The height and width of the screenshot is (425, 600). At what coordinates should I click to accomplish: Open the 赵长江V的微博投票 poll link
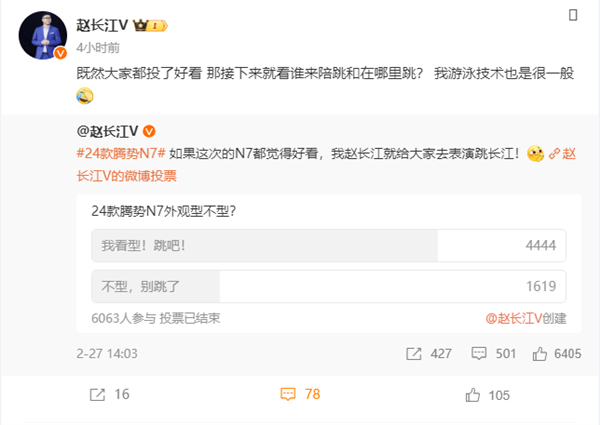point(326,165)
